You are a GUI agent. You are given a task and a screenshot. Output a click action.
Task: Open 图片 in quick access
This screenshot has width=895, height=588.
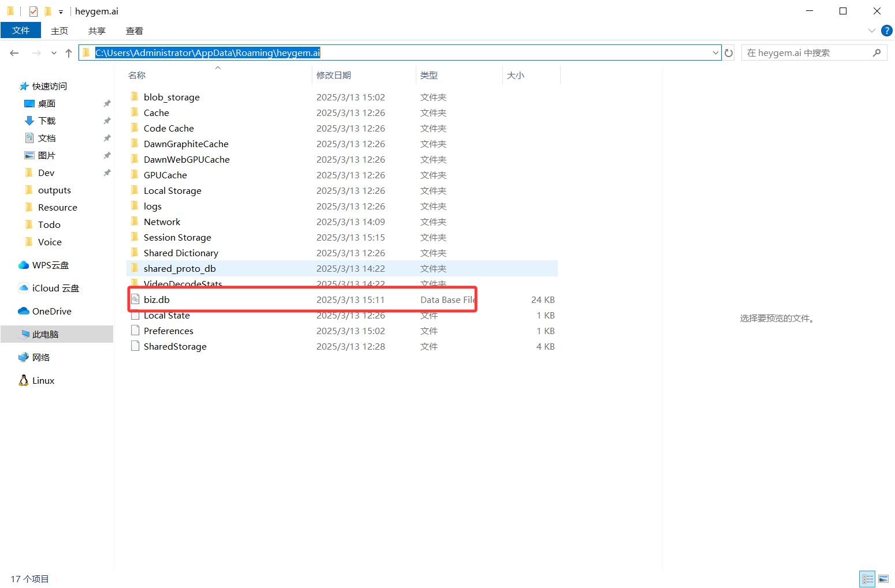click(x=47, y=155)
